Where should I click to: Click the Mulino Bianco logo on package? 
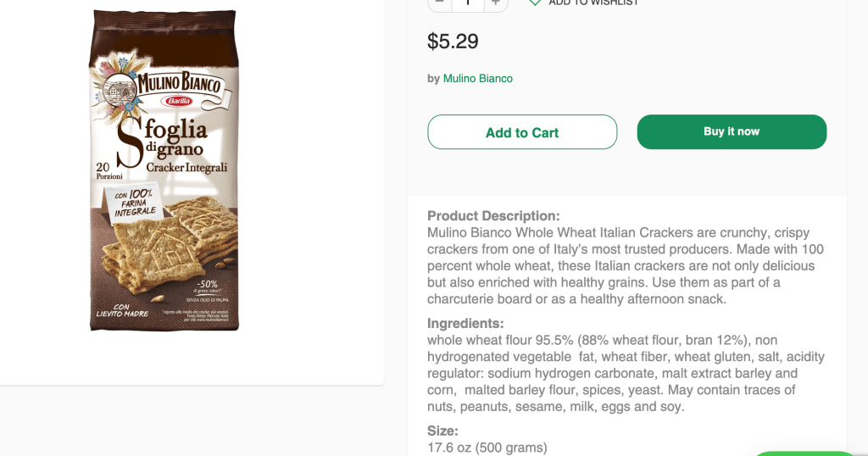[163, 85]
